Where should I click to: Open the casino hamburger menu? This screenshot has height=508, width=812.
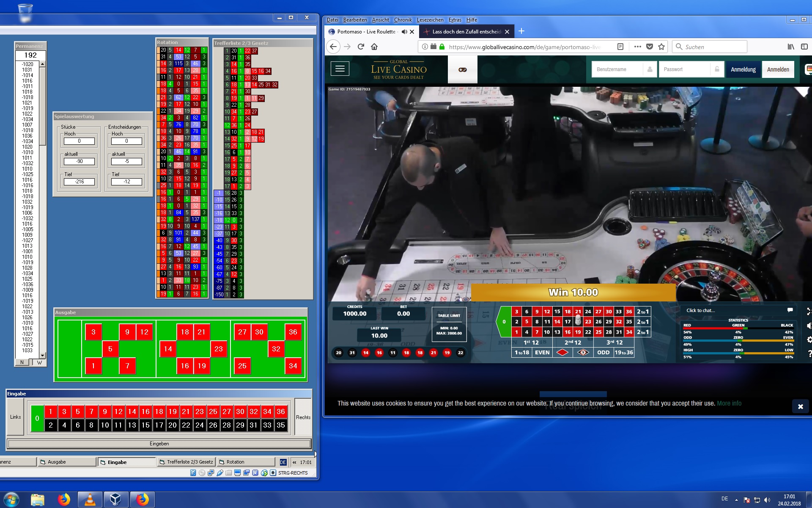pos(340,69)
